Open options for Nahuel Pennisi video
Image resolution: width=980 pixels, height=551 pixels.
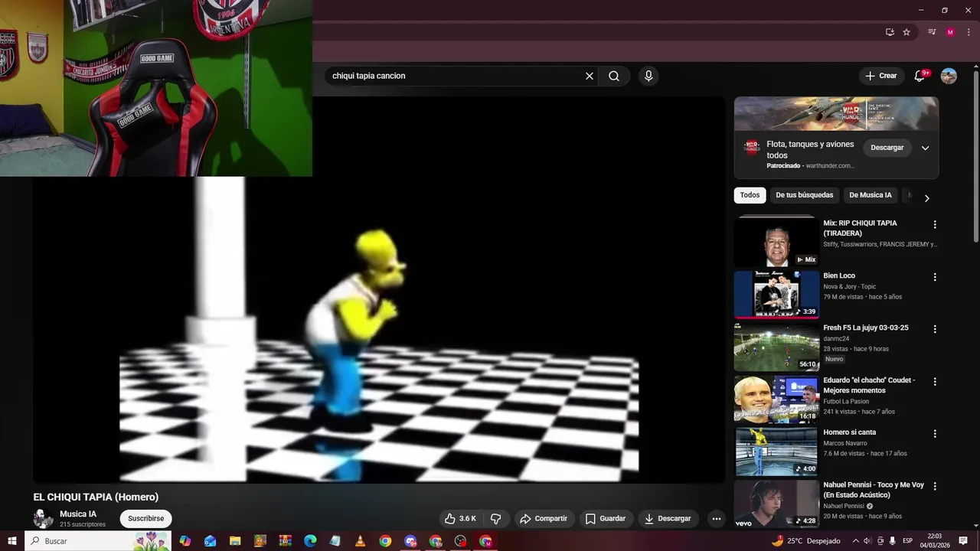pos(935,486)
